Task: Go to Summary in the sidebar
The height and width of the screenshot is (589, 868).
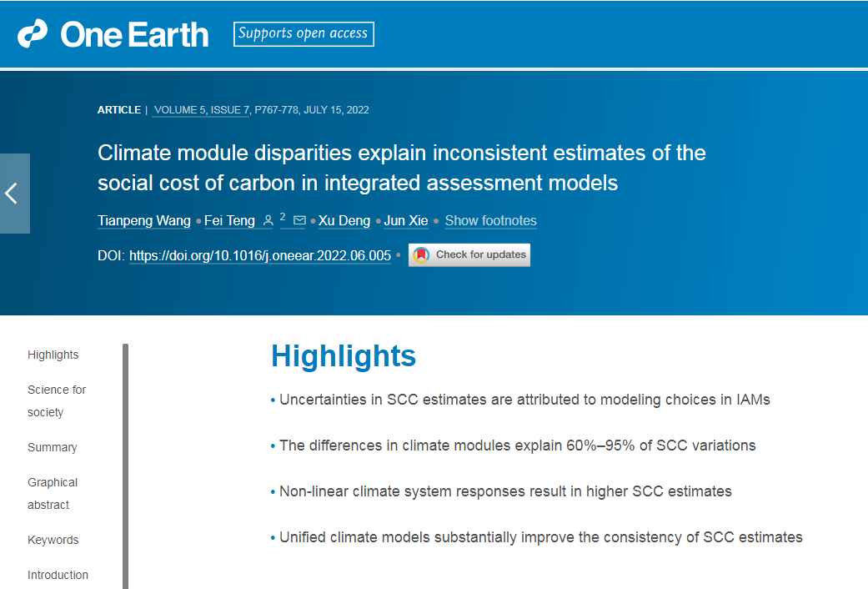Action: point(52,447)
